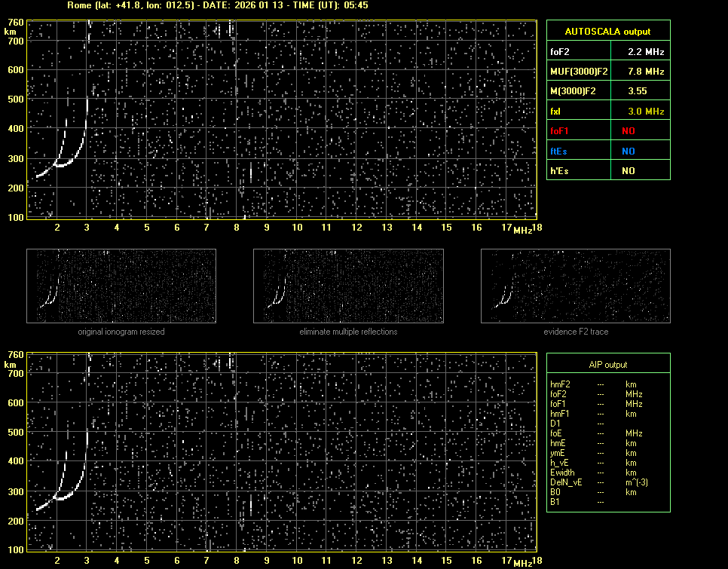
Task: Click the Rome date and time title
Action: (218, 5)
